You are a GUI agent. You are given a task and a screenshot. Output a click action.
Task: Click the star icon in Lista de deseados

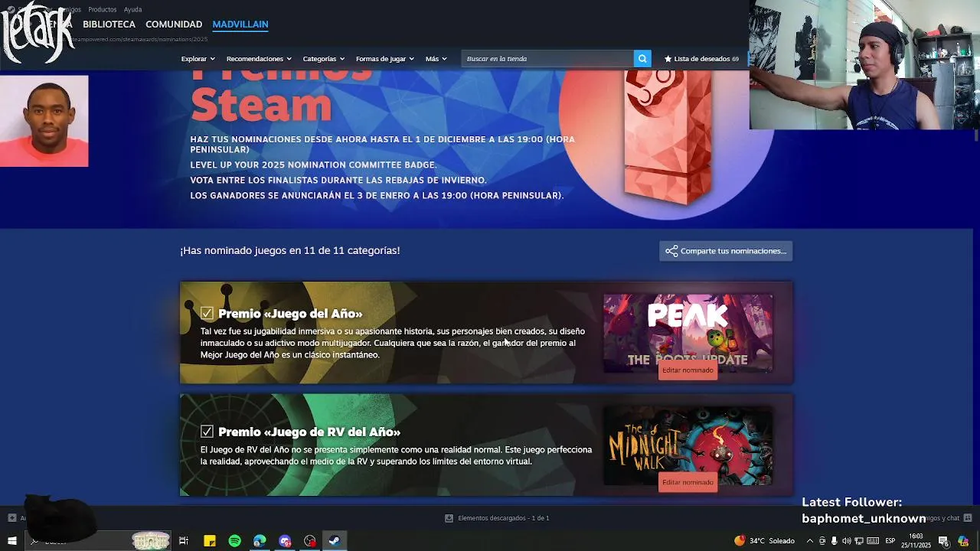pyautogui.click(x=668, y=59)
